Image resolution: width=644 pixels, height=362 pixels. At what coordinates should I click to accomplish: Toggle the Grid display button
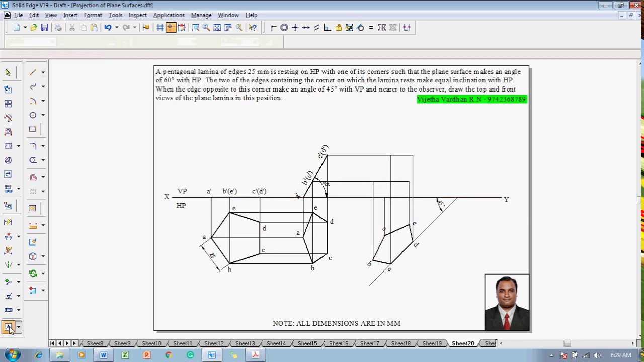pos(160,28)
